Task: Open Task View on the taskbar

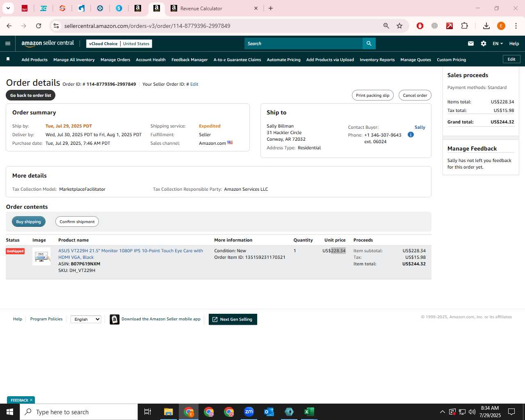Action: click(148, 412)
